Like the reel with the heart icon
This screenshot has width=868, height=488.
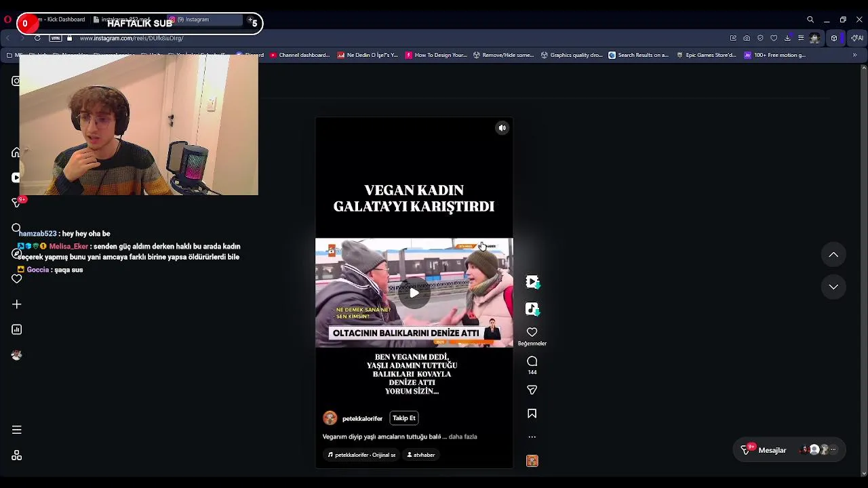(532, 332)
